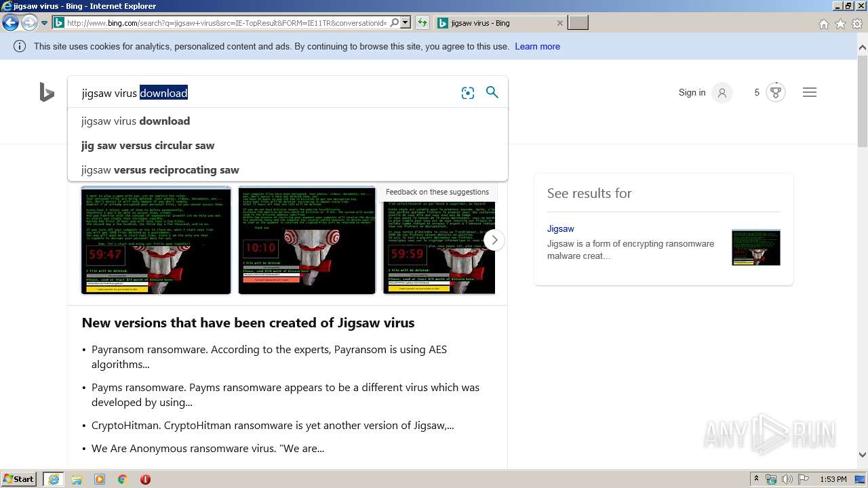868x488 pixels.
Task: Show hidden system tray icons arrow
Action: point(756,479)
